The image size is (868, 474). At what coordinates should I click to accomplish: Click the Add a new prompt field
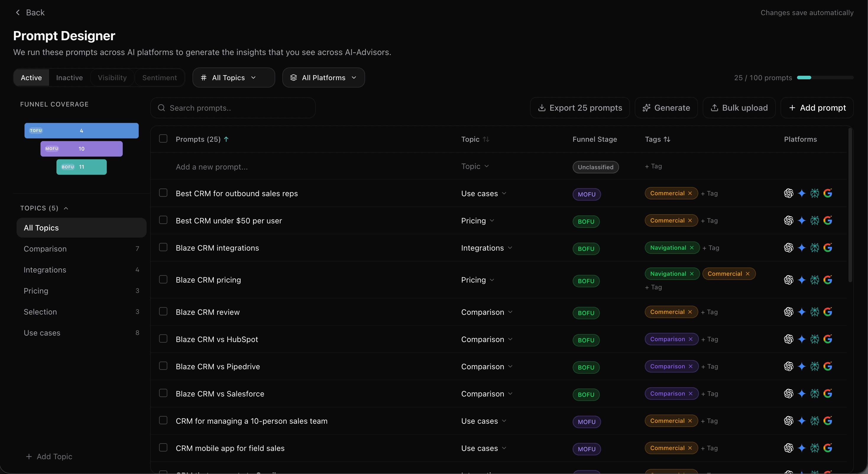212,167
